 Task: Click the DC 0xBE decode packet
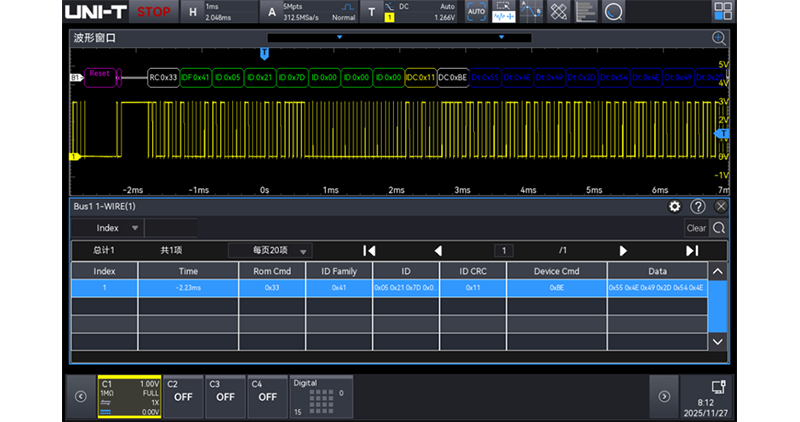(453, 78)
